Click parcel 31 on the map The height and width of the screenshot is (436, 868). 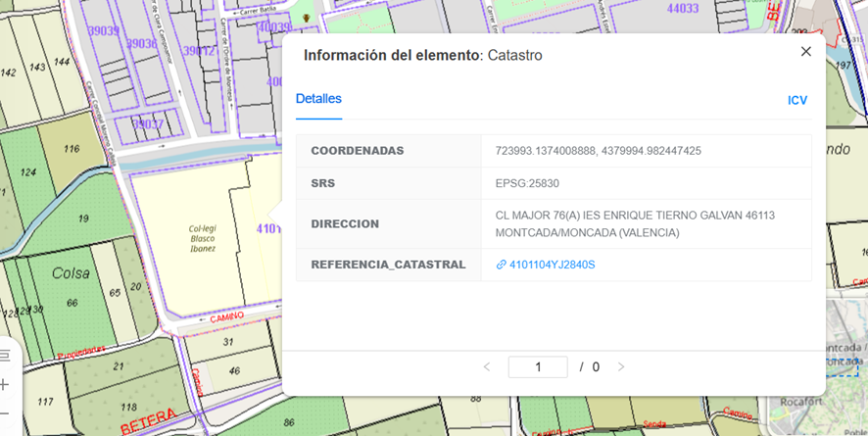pos(228,342)
